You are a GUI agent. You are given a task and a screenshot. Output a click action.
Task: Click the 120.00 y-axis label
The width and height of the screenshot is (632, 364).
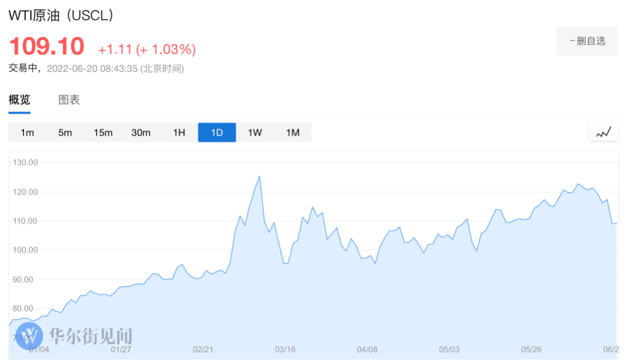tap(25, 192)
